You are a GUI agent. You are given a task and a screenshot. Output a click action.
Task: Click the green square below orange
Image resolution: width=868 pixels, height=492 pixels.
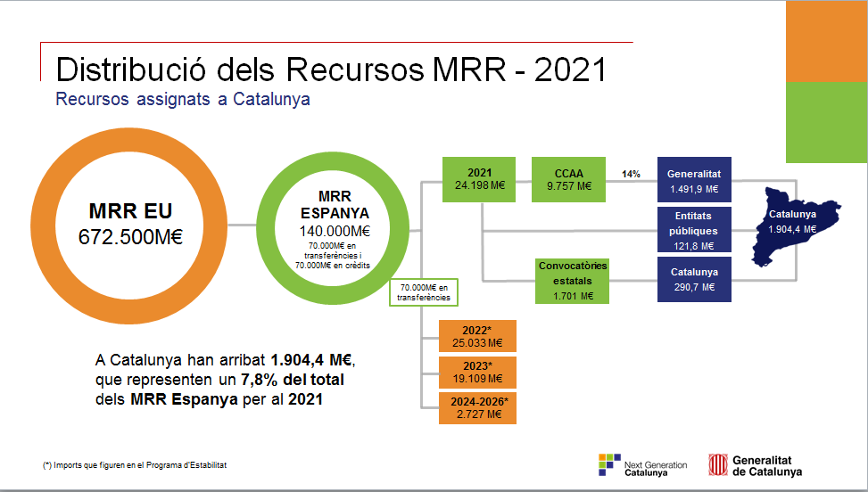pos(826,122)
